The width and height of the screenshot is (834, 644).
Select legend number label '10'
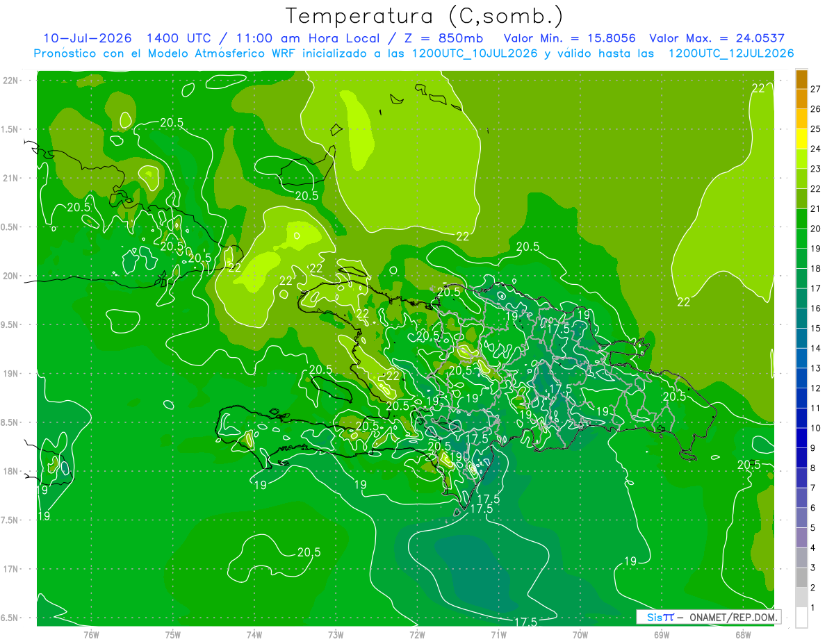coord(815,428)
